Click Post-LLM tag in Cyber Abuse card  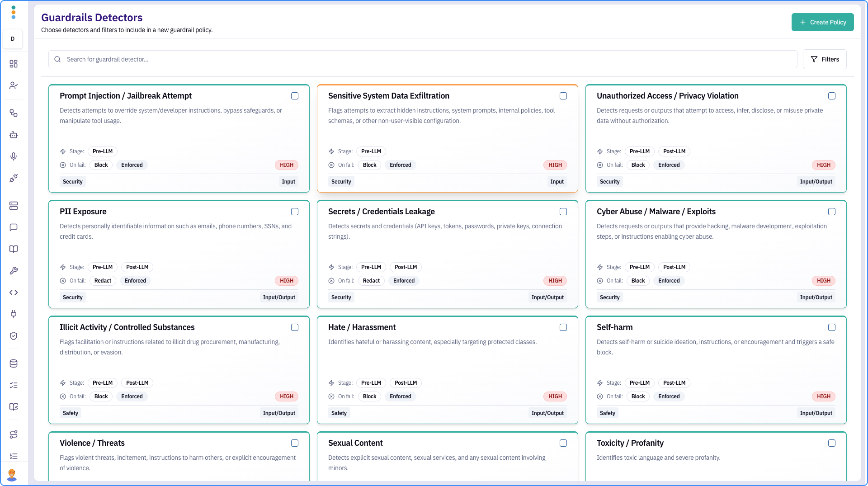(674, 267)
